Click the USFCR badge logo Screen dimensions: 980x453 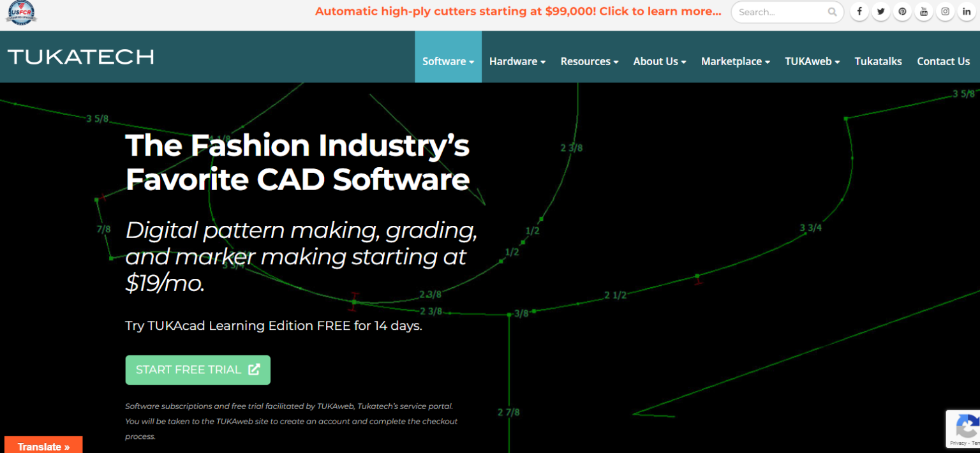21,12
